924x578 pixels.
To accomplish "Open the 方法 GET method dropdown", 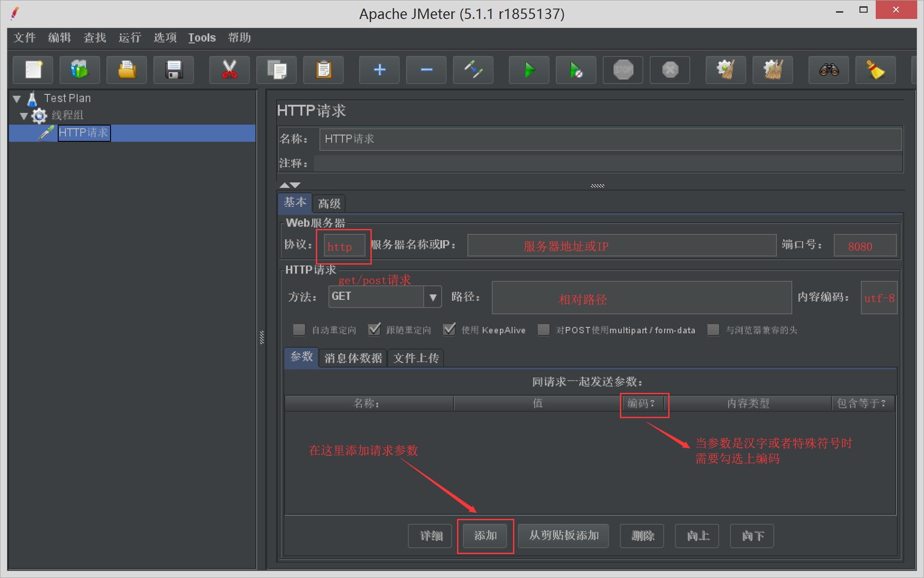I will pyautogui.click(x=433, y=297).
